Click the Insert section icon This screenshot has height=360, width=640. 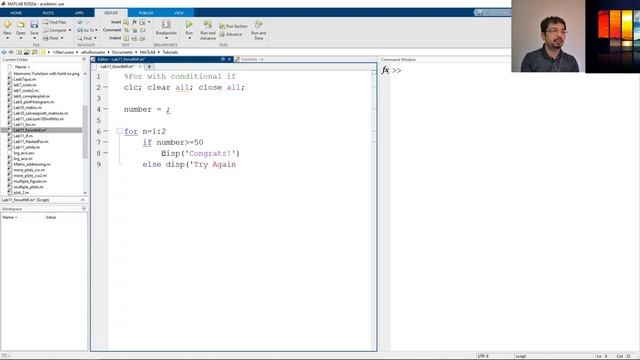coord(126,22)
